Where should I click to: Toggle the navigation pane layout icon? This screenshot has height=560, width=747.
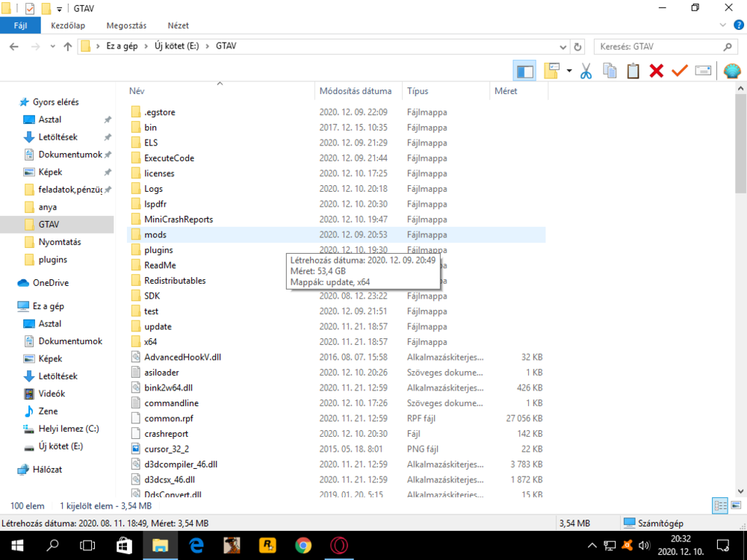pyautogui.click(x=524, y=71)
